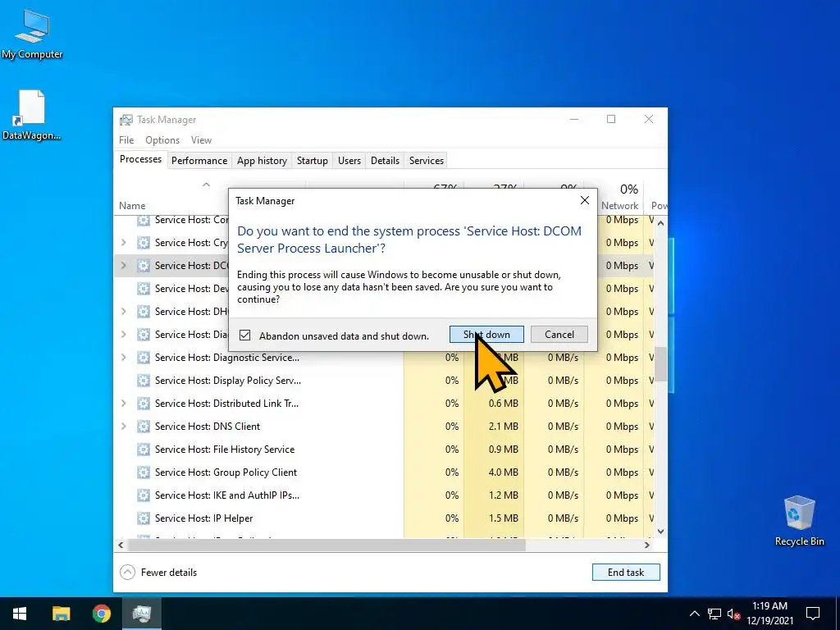Expand the Service Host: DNS Client row
Screen dimensions: 840x630
pyautogui.click(x=124, y=427)
